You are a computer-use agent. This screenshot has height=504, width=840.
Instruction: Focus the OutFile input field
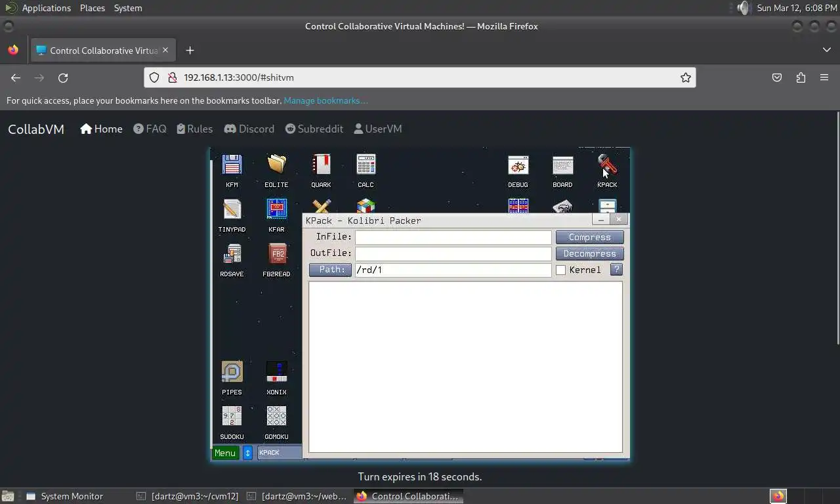coord(453,253)
